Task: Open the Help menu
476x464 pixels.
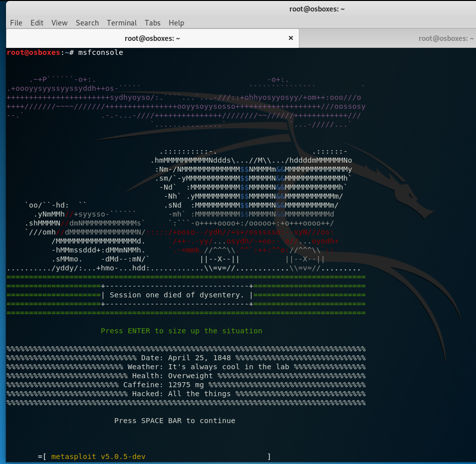Action: [x=176, y=22]
